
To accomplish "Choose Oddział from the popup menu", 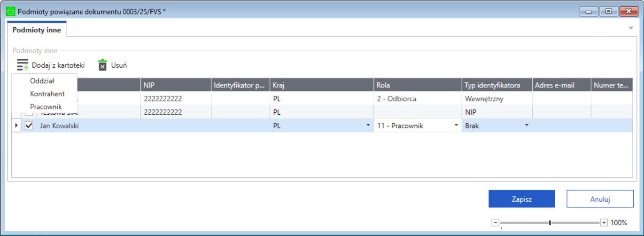I will point(43,81).
